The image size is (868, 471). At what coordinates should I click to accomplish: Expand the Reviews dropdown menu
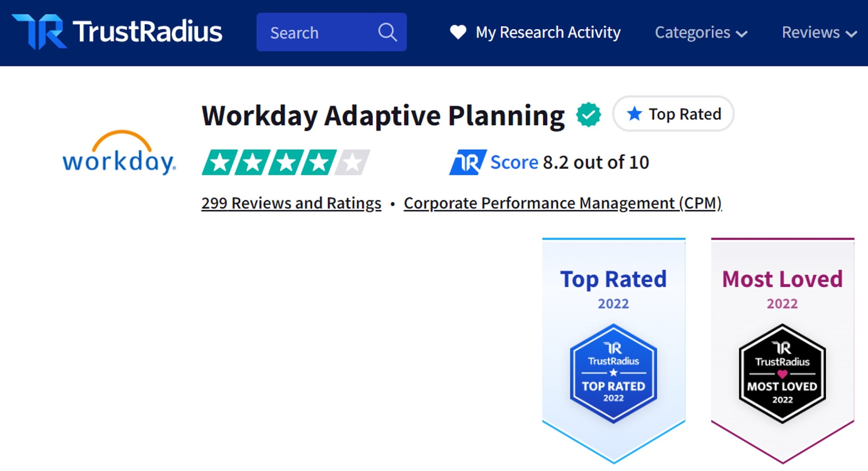tap(819, 33)
